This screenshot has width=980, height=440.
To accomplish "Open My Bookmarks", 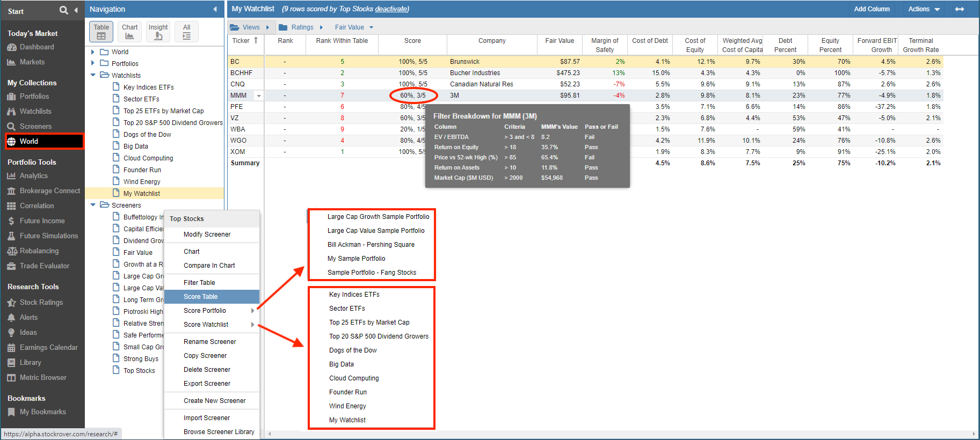I will pyautogui.click(x=42, y=412).
